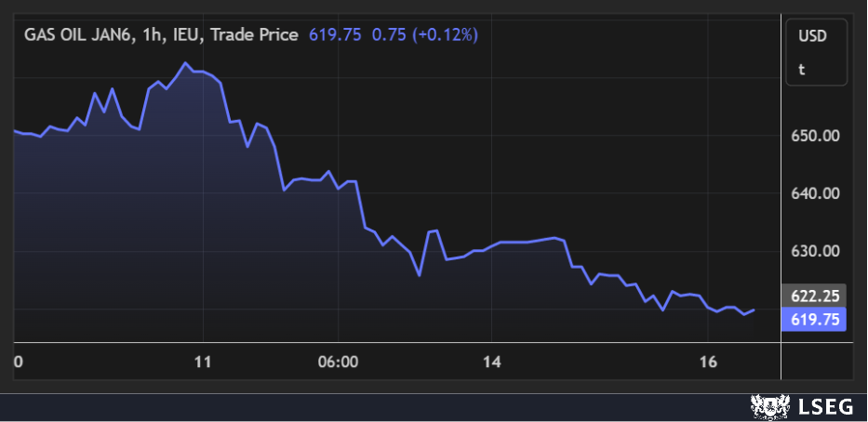868x422 pixels.
Task: Click the 16 date marker on time axis
Action: coord(708,361)
